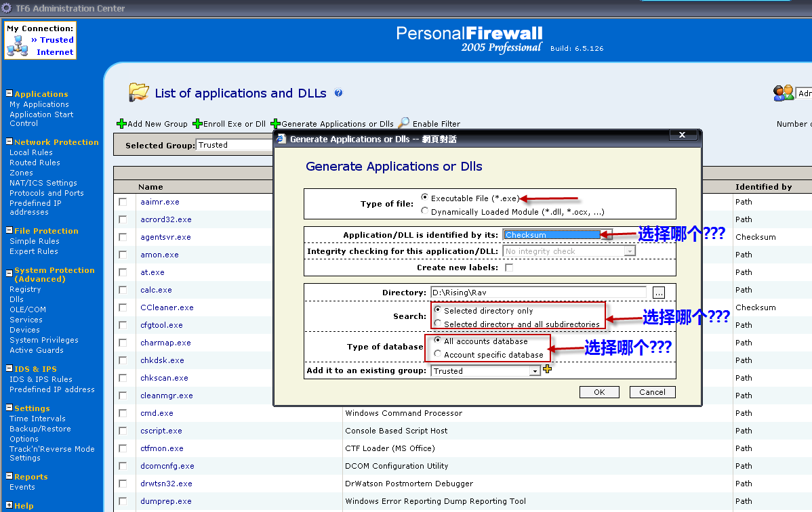Open the chkdsk.exe application link
812x512 pixels.
pyautogui.click(x=162, y=360)
